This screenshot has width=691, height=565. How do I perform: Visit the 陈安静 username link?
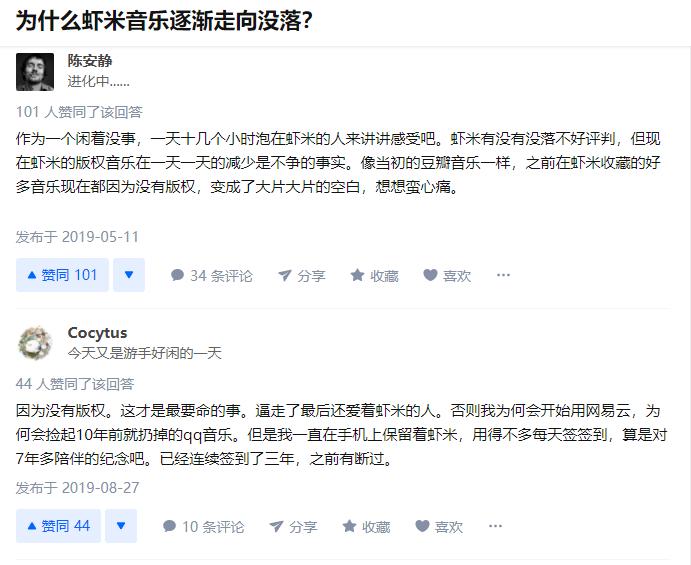90,61
